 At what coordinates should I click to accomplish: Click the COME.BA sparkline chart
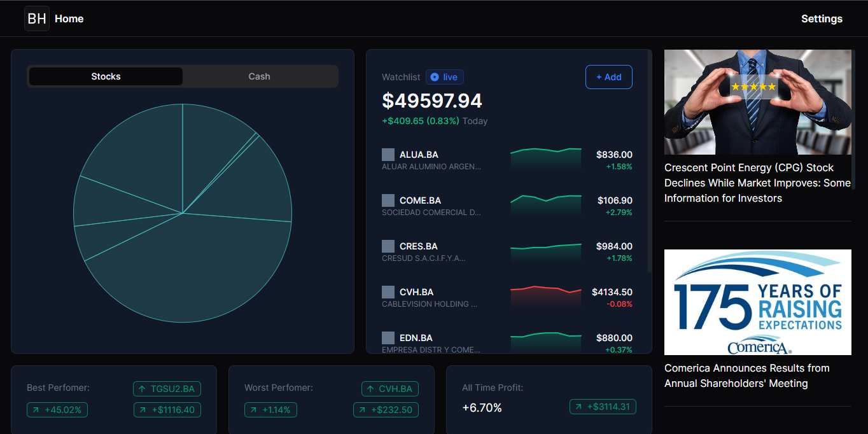[x=546, y=205]
